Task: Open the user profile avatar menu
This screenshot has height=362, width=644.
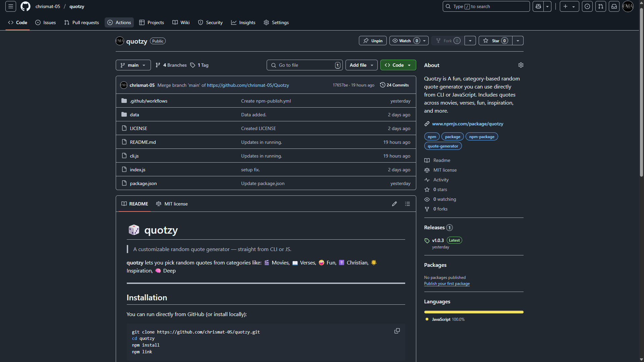Action: point(628,6)
